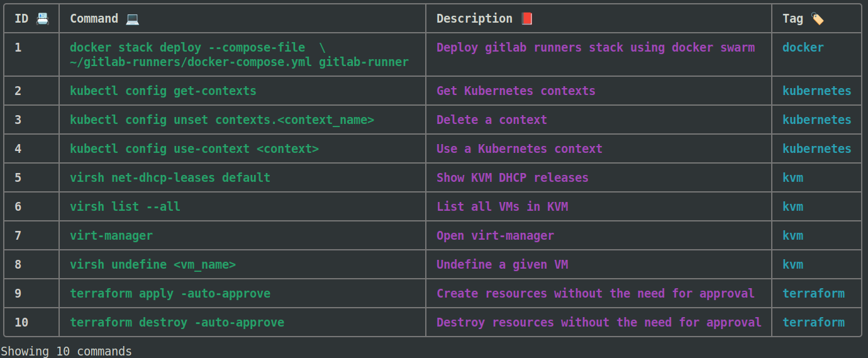
Task: Click the label icon beside Tag header
Action: coord(817,19)
